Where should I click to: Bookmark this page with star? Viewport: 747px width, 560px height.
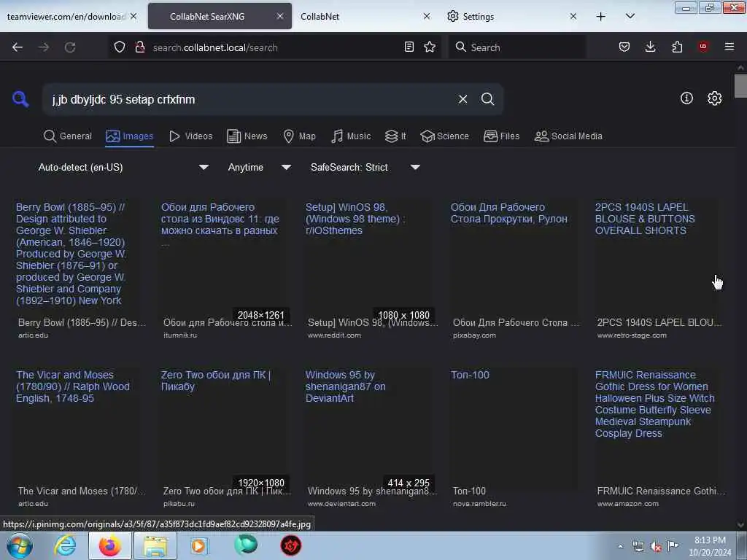[430, 47]
